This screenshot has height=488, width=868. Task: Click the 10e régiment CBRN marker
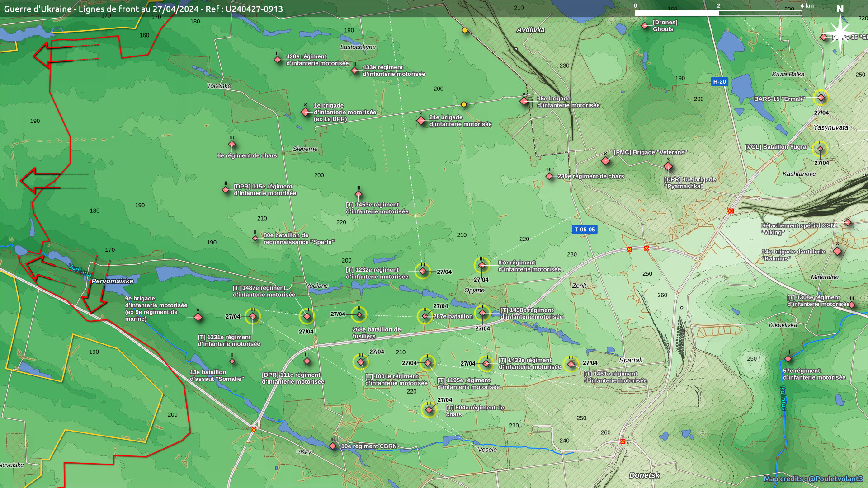click(x=333, y=446)
